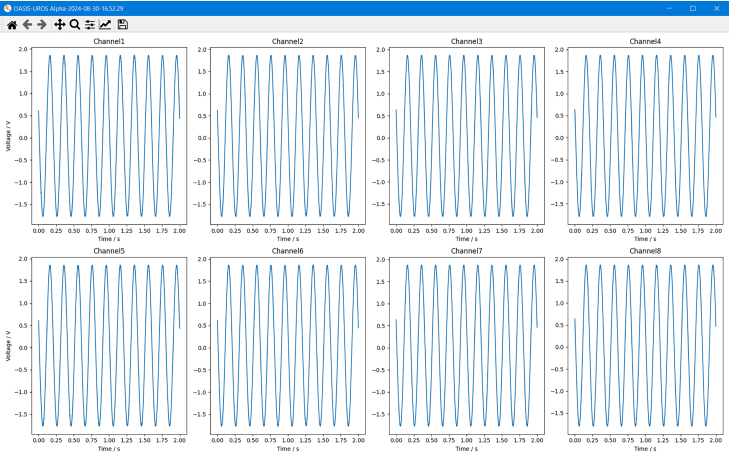Click the Channel5 plot title
729x459 pixels.
(x=109, y=251)
